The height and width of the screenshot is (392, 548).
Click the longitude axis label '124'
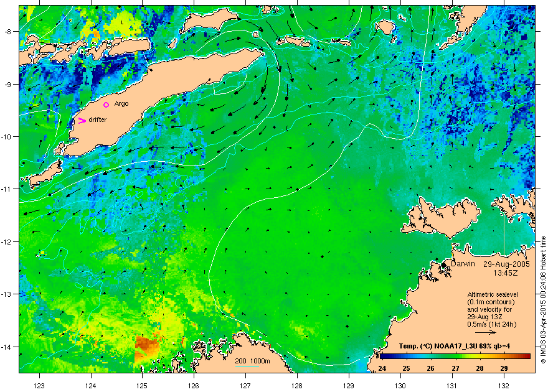[91, 386]
